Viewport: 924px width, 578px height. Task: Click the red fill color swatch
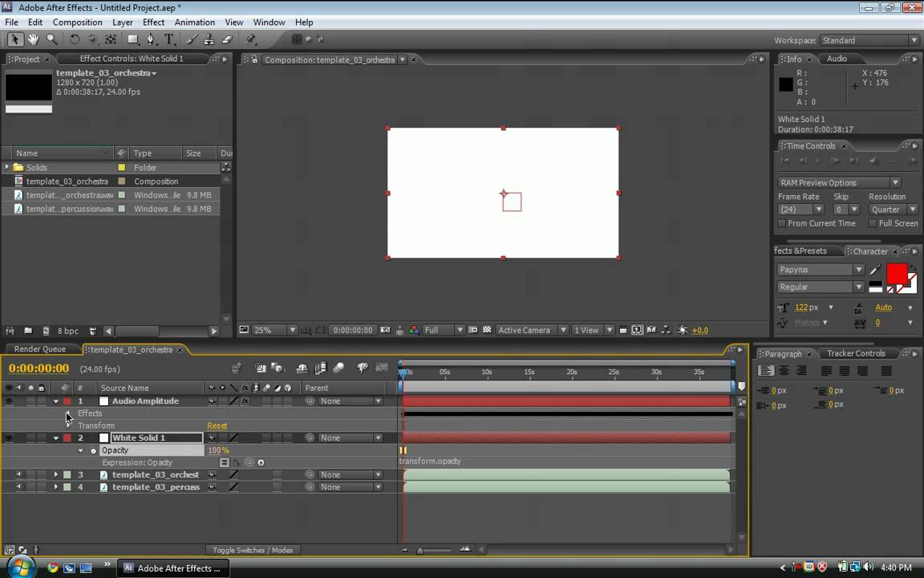point(897,274)
